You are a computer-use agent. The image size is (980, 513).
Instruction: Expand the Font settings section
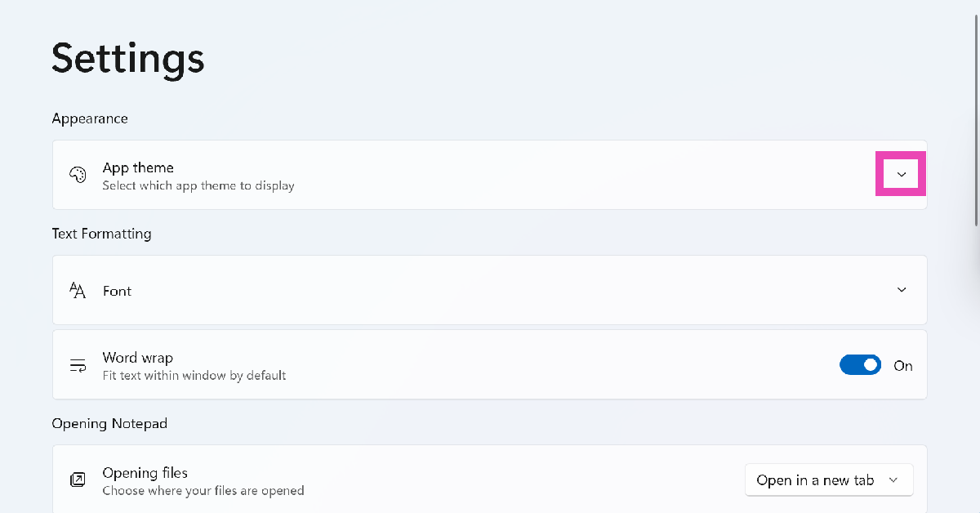click(902, 290)
